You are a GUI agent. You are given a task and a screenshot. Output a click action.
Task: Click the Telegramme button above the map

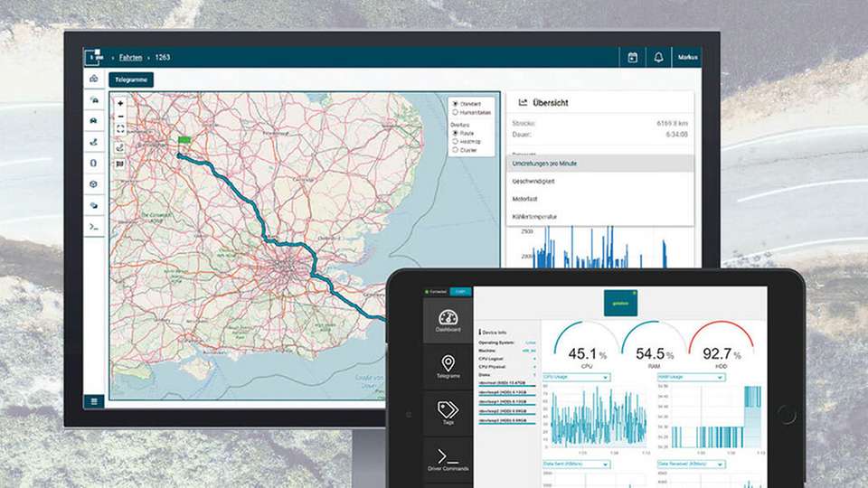click(x=131, y=80)
